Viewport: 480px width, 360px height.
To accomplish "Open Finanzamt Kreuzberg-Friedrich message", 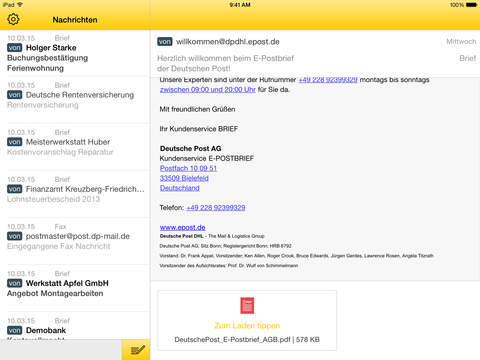I will click(x=75, y=194).
